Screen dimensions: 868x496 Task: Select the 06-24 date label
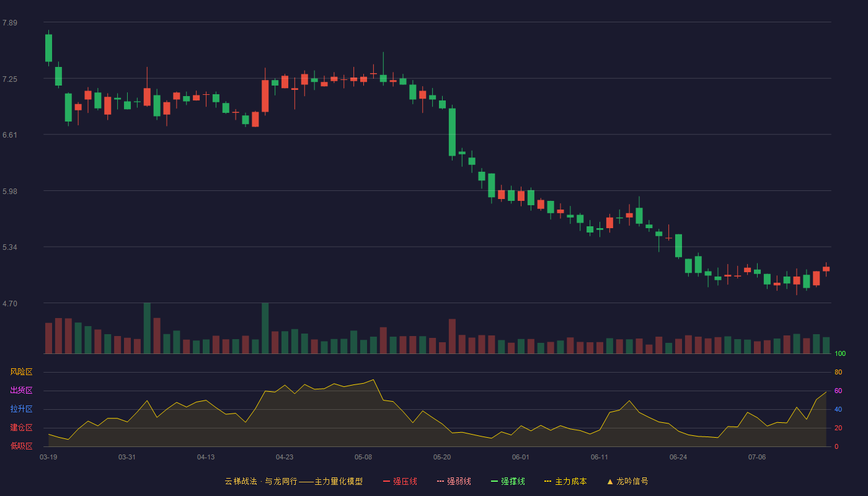pos(678,457)
